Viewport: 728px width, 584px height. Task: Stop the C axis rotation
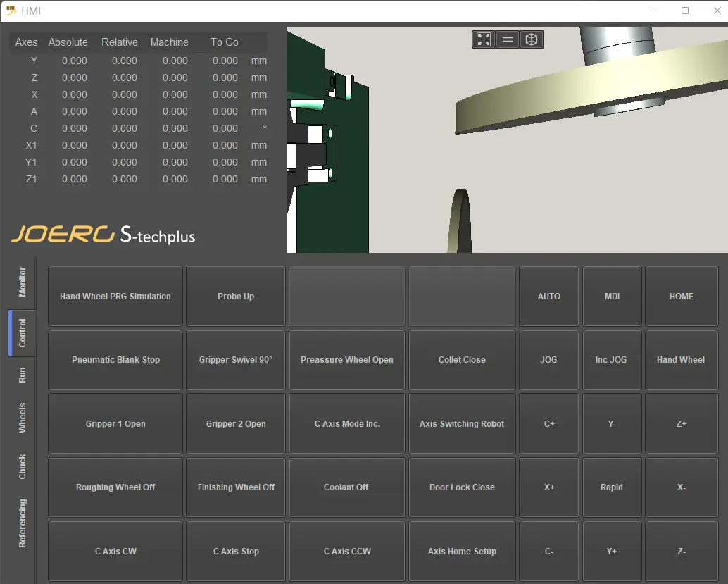coord(236,552)
